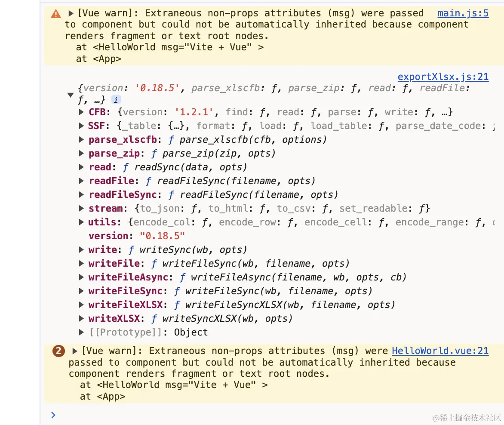
Task: Select the '1.2.1' CFB version value
Action: click(194, 112)
